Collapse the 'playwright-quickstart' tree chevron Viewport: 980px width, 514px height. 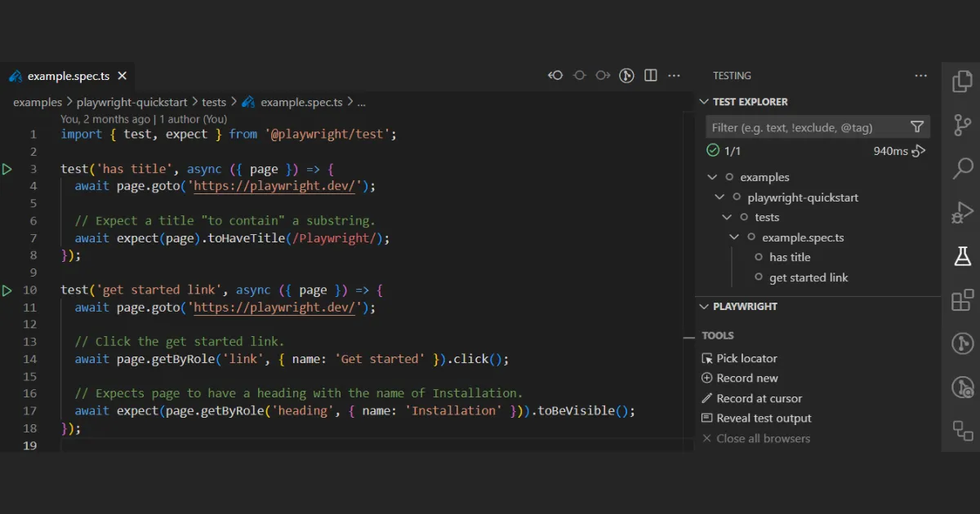pos(719,197)
